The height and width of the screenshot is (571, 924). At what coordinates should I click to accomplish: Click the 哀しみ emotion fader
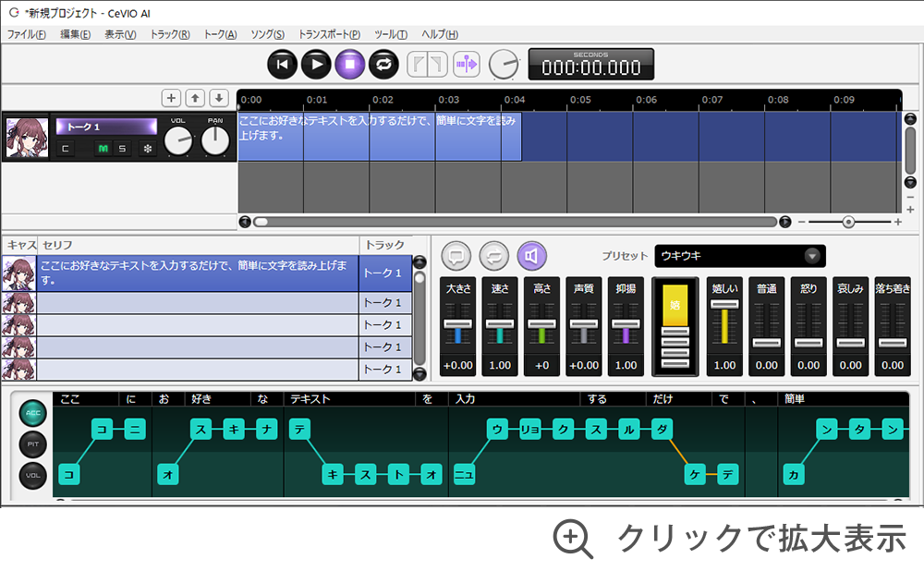pyautogui.click(x=850, y=343)
